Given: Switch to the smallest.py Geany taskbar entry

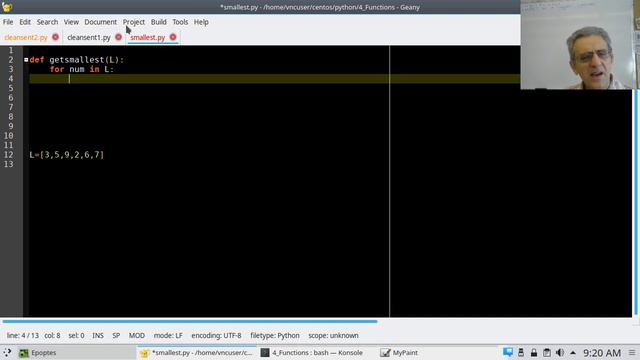Looking at the screenshot, I should tap(197, 353).
